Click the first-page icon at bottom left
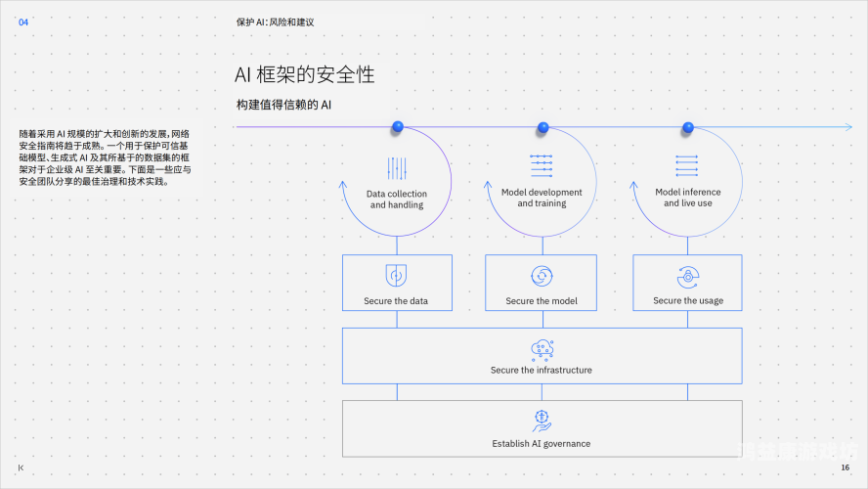 pos(22,467)
